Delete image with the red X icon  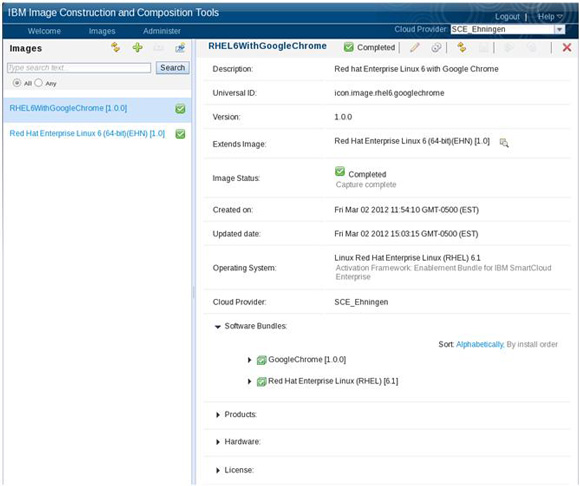(567, 47)
